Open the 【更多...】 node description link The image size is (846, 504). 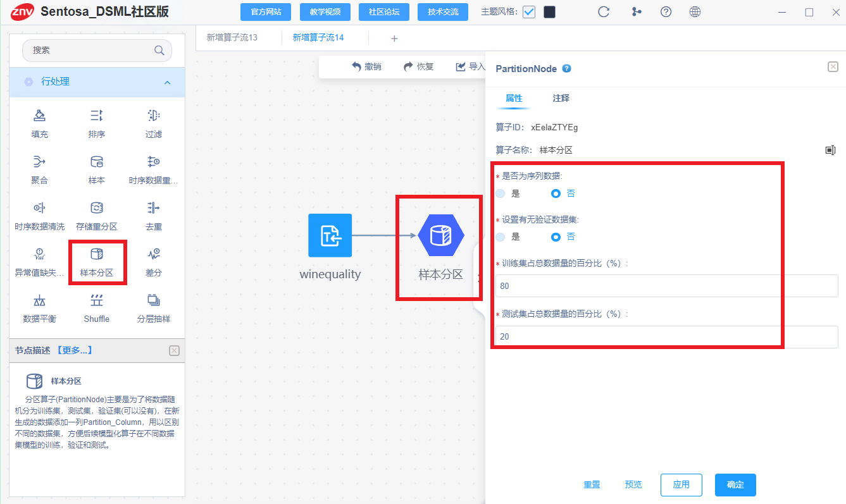[74, 350]
